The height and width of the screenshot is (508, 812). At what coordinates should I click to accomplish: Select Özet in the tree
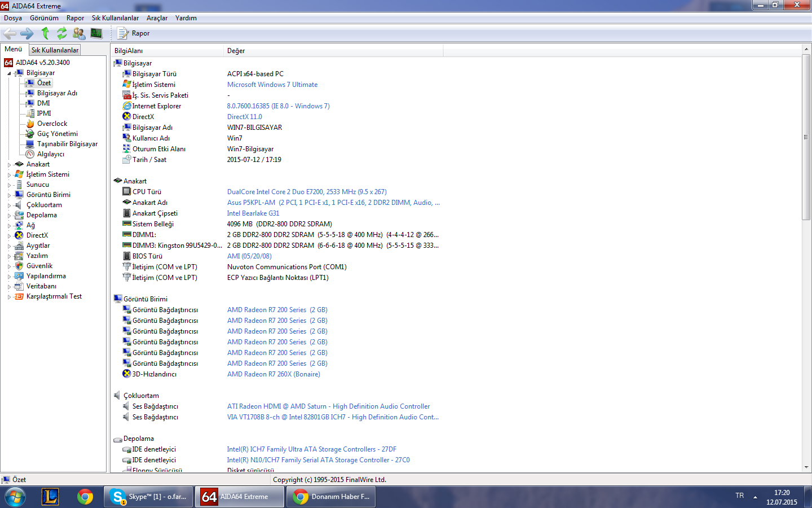click(x=44, y=83)
